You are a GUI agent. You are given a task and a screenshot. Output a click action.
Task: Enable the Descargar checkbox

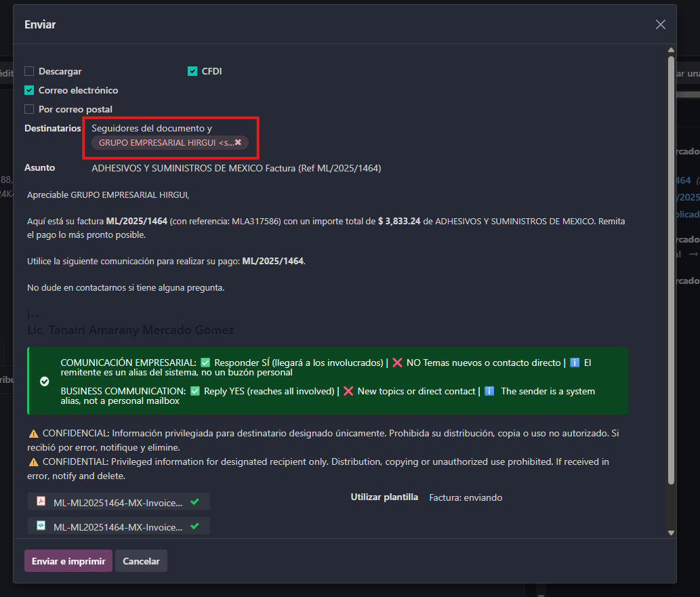[x=29, y=71]
